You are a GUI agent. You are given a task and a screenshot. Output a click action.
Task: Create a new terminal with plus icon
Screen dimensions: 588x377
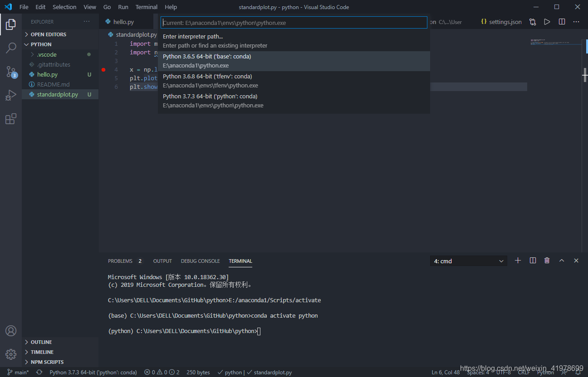click(518, 261)
